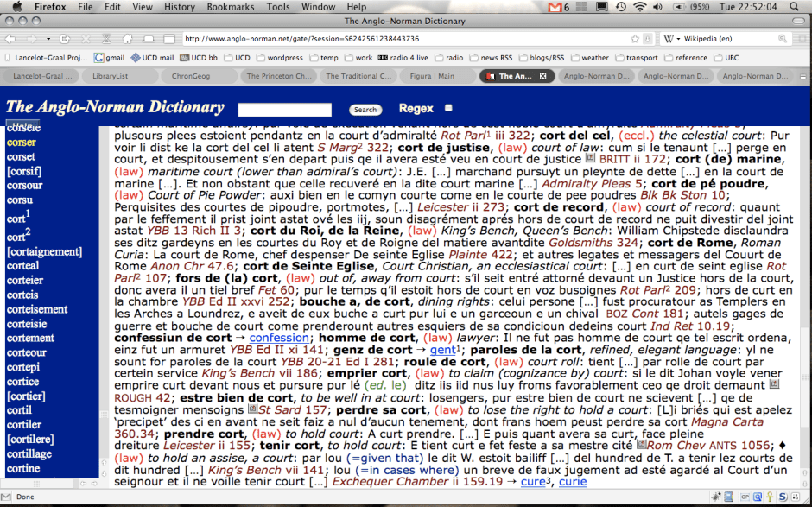The width and height of the screenshot is (812, 507).
Task: Click the source icon before ROUGH 42
Action: [x=774, y=384]
